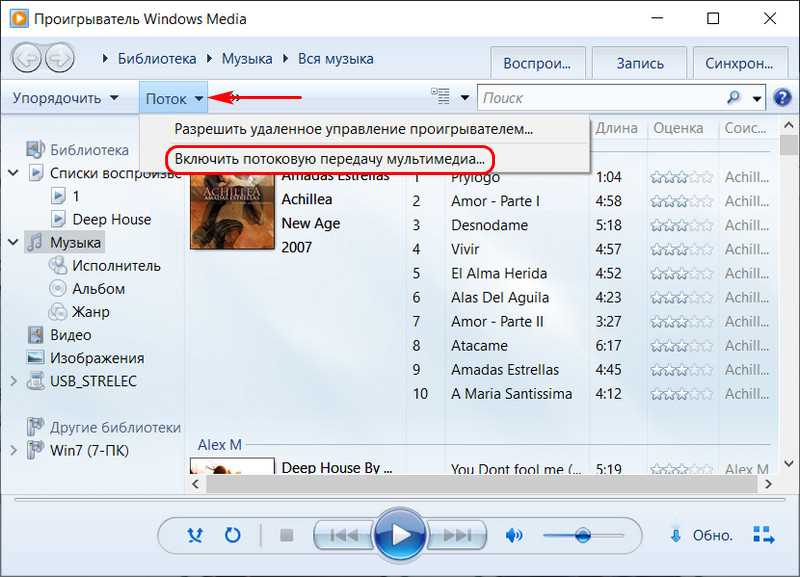Image resolution: width=800 pixels, height=577 pixels.
Task: Click the seek progress bar
Action: tap(400, 499)
